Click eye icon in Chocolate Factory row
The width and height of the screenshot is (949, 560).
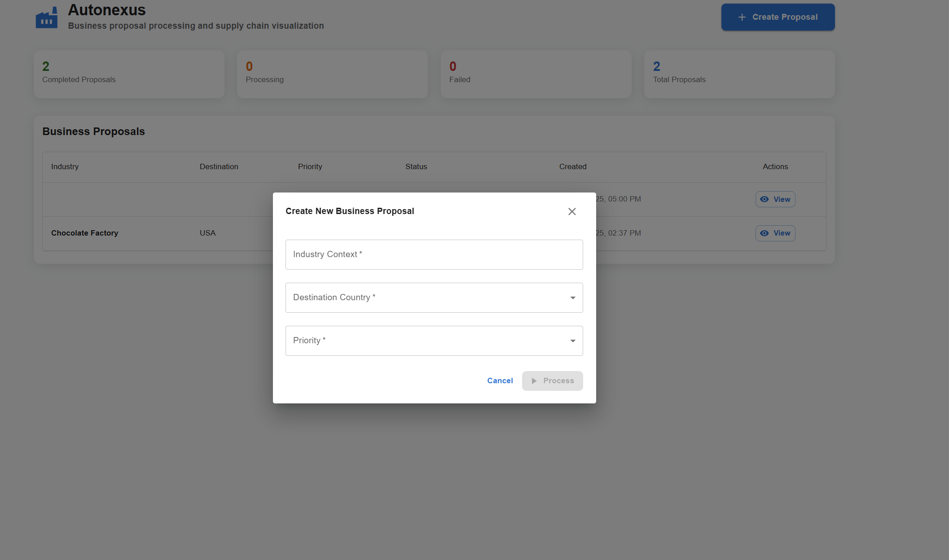tap(764, 233)
